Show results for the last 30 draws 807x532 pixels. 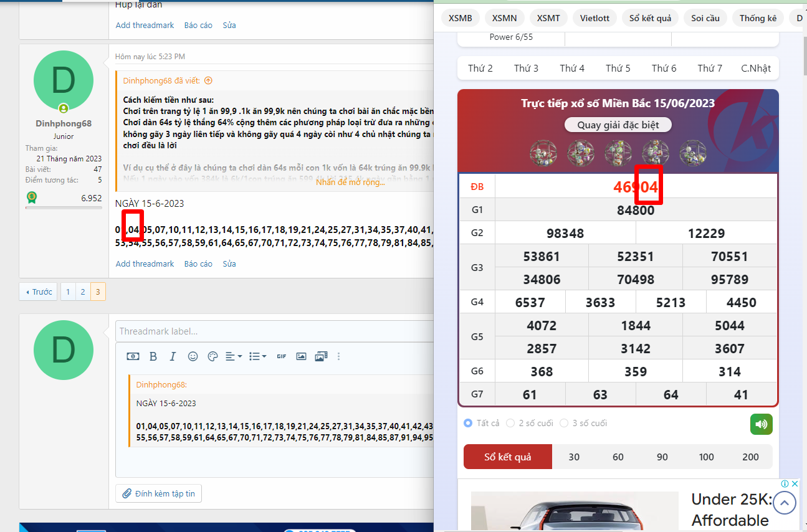(x=574, y=457)
